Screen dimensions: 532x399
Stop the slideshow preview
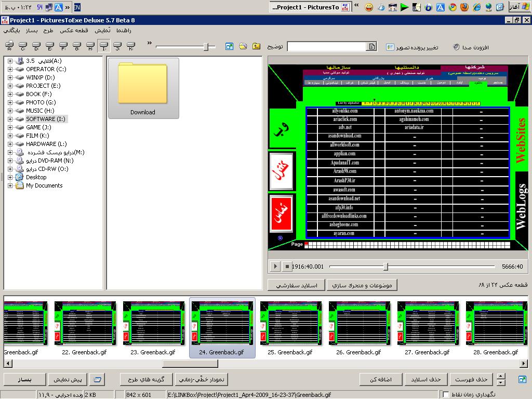pyautogui.click(x=287, y=267)
